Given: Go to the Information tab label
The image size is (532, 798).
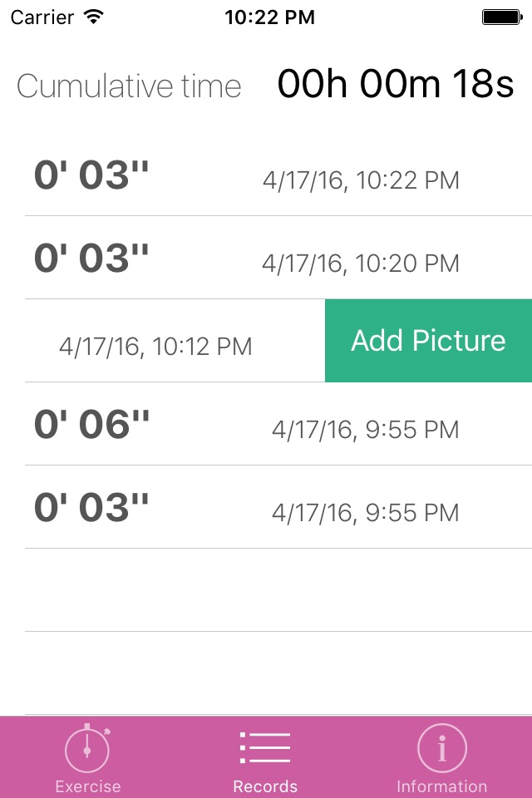Looking at the screenshot, I should point(441,786).
